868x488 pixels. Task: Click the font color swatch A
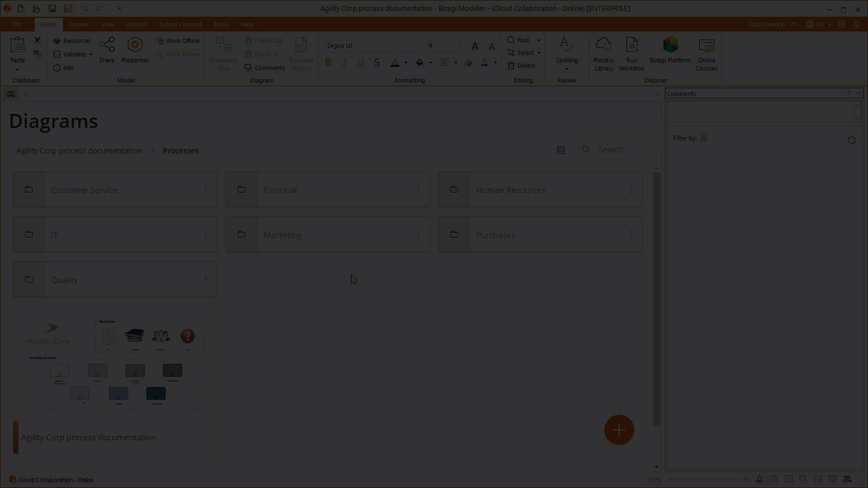point(395,63)
